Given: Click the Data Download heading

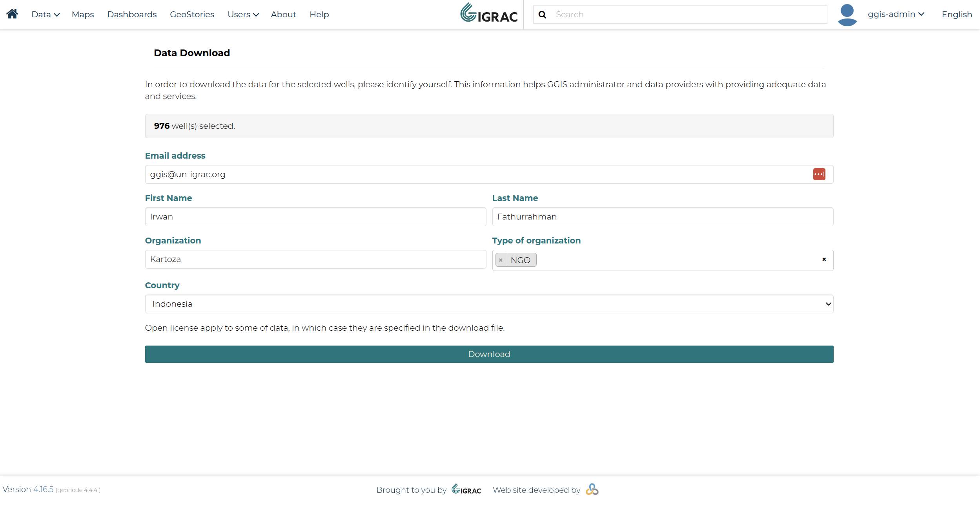Looking at the screenshot, I should [192, 53].
